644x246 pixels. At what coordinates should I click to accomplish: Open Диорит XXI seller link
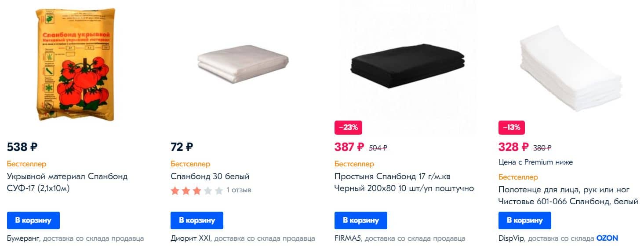tap(190, 239)
